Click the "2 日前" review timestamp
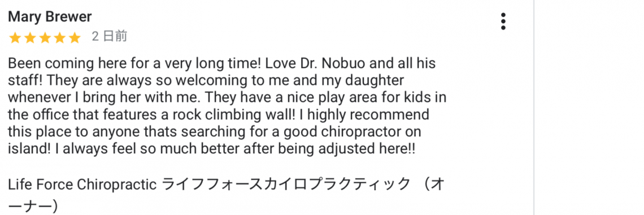This screenshot has height=215, width=644. 109,37
